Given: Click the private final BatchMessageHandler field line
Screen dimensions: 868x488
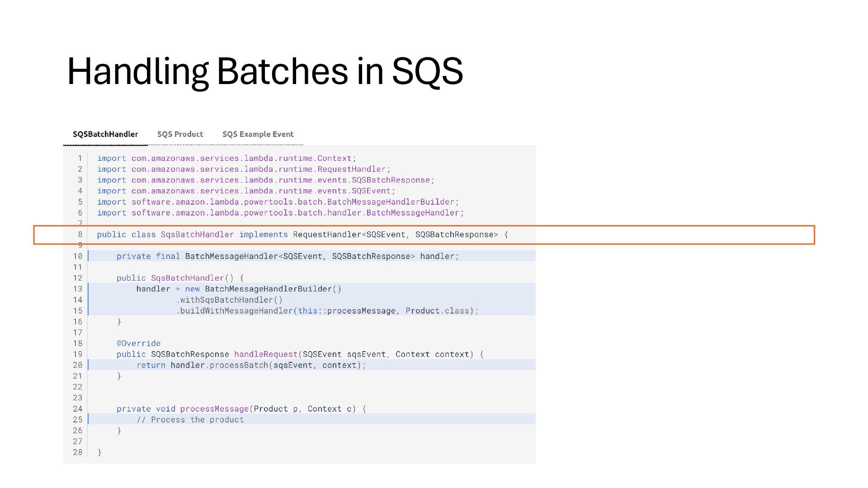Looking at the screenshot, I should [288, 256].
